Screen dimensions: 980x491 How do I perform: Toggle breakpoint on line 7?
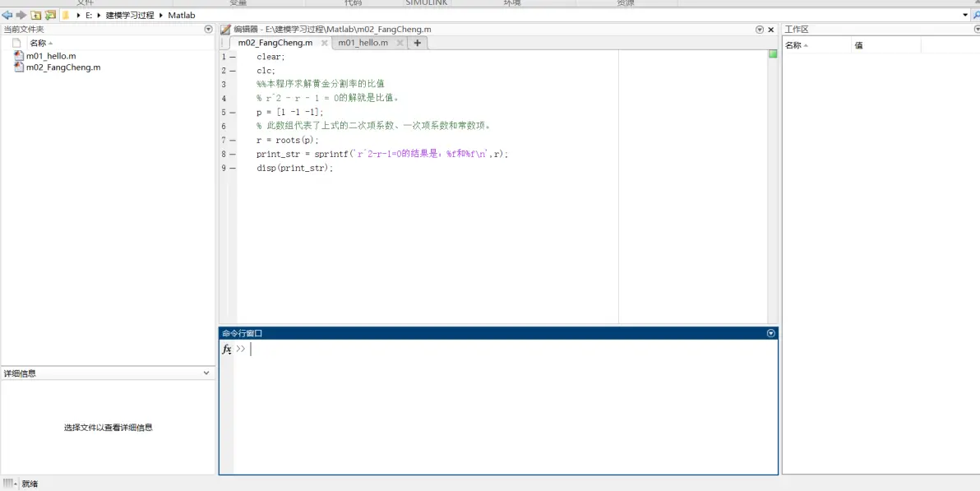point(233,140)
